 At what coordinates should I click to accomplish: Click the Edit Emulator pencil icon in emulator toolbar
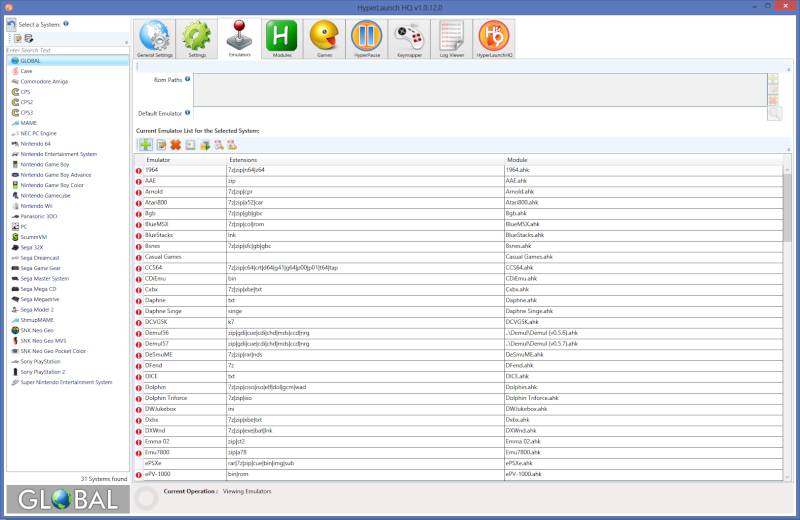coord(161,145)
